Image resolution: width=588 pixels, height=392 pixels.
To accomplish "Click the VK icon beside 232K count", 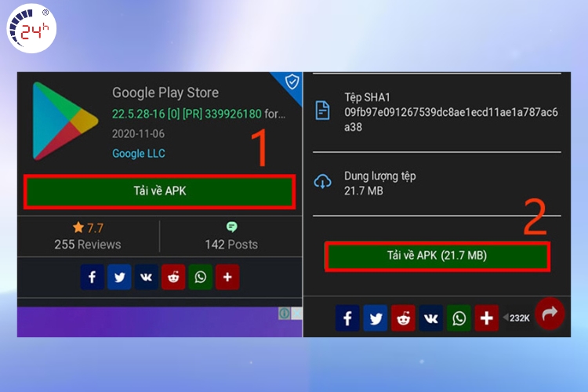I will point(430,318).
